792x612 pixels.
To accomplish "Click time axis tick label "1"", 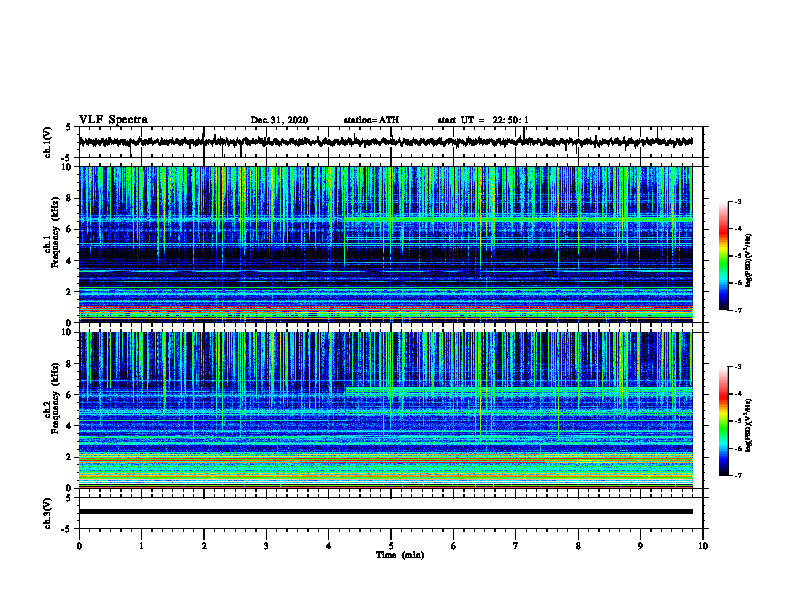I will pyautogui.click(x=141, y=546).
